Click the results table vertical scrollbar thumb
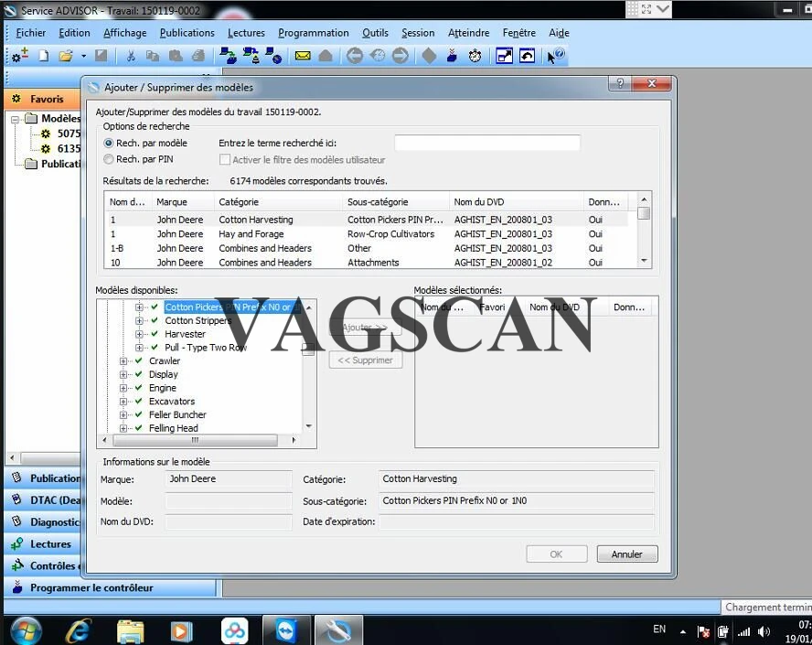 tap(644, 213)
